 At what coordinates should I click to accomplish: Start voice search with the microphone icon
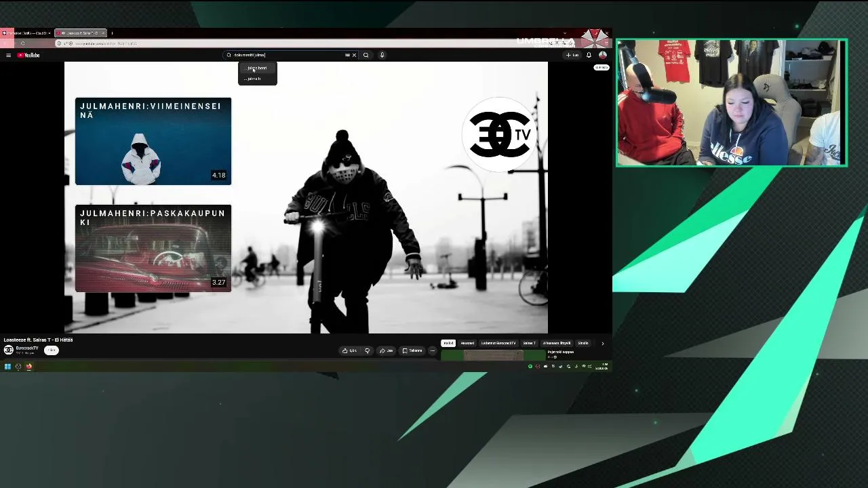pyautogui.click(x=382, y=55)
